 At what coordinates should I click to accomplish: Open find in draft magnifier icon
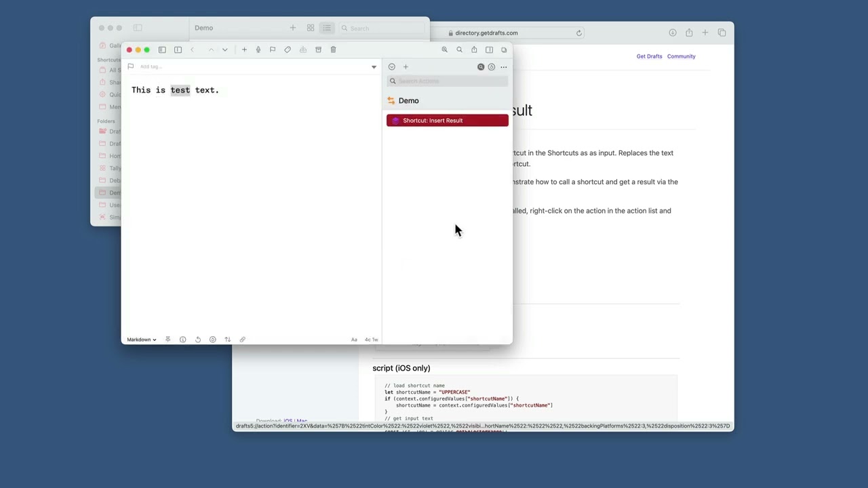pos(459,49)
